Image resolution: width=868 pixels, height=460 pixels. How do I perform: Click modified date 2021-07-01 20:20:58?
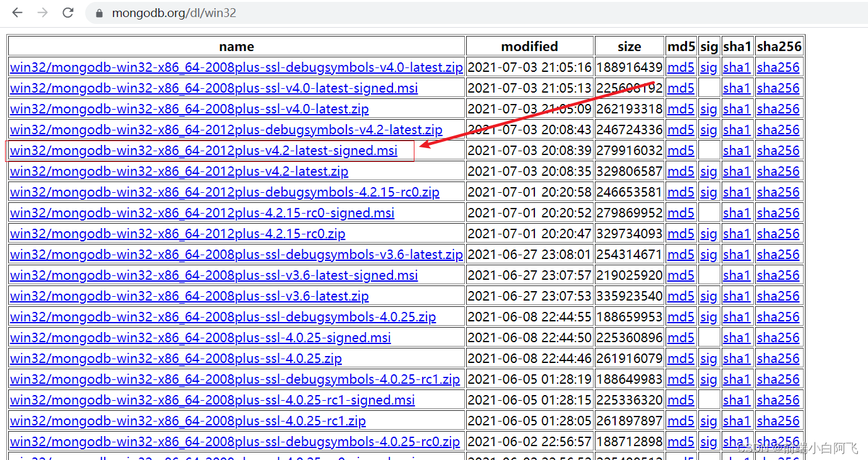(x=530, y=192)
